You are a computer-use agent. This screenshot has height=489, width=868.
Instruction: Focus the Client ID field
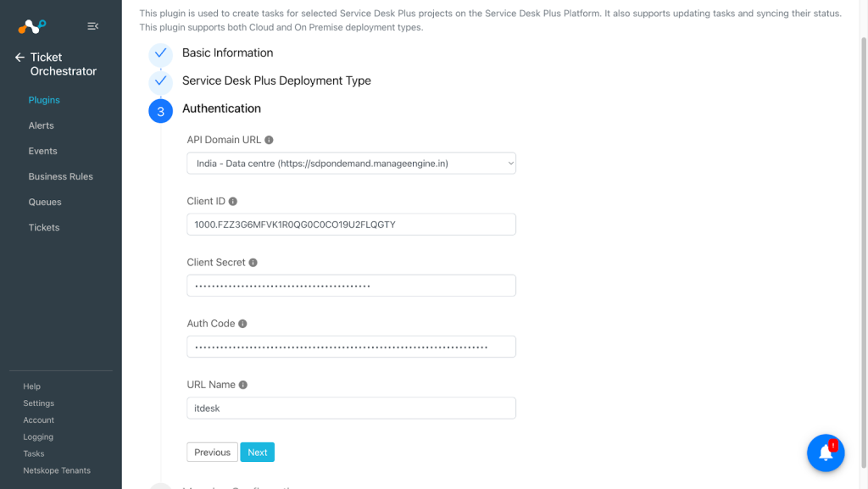(x=351, y=225)
